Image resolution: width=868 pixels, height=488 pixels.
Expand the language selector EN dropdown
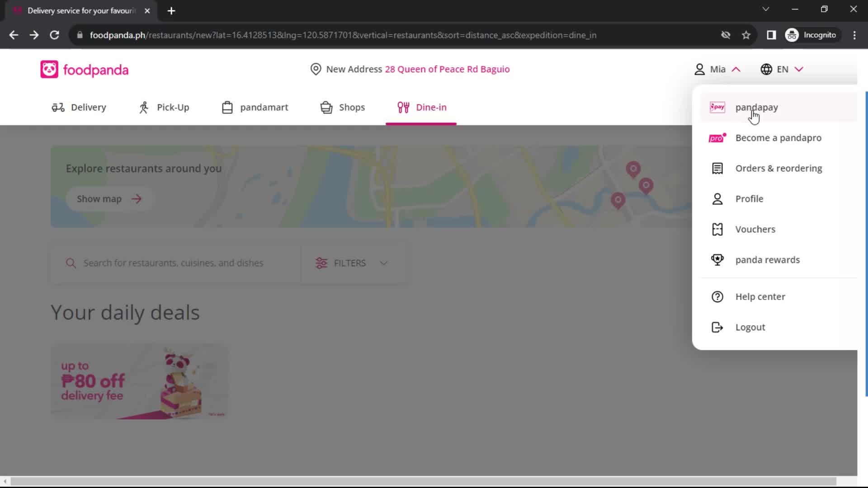pos(783,69)
